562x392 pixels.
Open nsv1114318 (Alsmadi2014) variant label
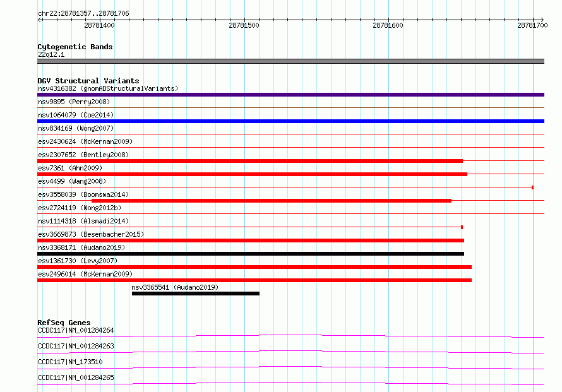[83, 221]
